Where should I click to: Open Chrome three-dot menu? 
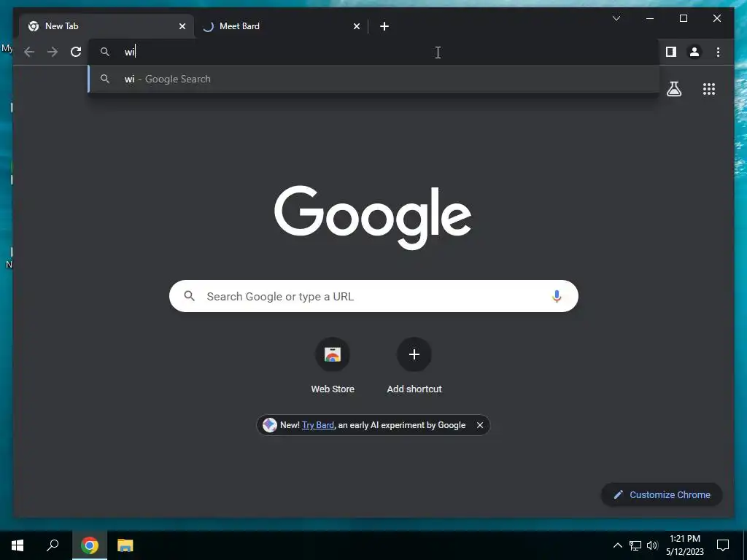click(x=718, y=52)
